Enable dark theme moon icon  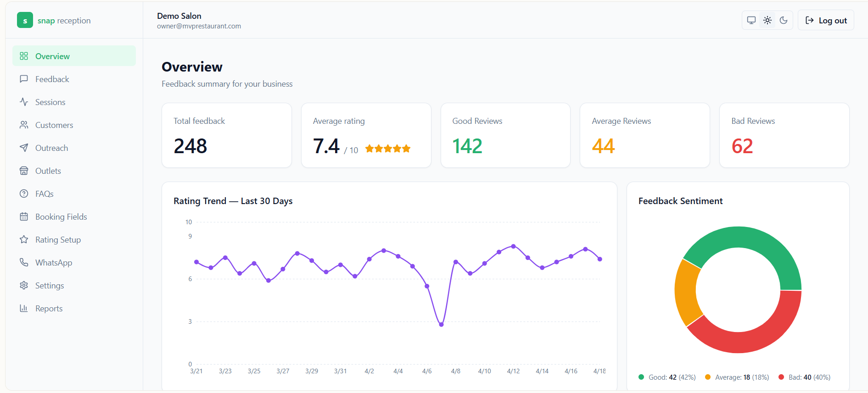784,20
